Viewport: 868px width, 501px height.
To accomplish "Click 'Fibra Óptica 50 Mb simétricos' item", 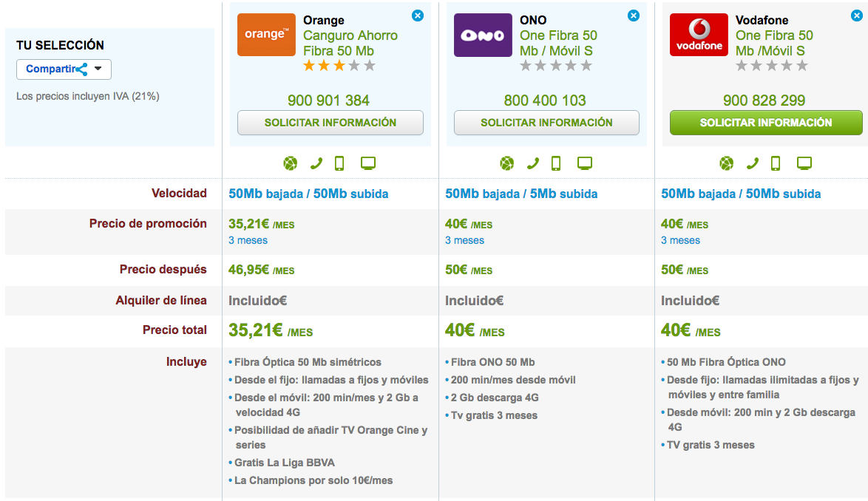I will pyautogui.click(x=308, y=361).
